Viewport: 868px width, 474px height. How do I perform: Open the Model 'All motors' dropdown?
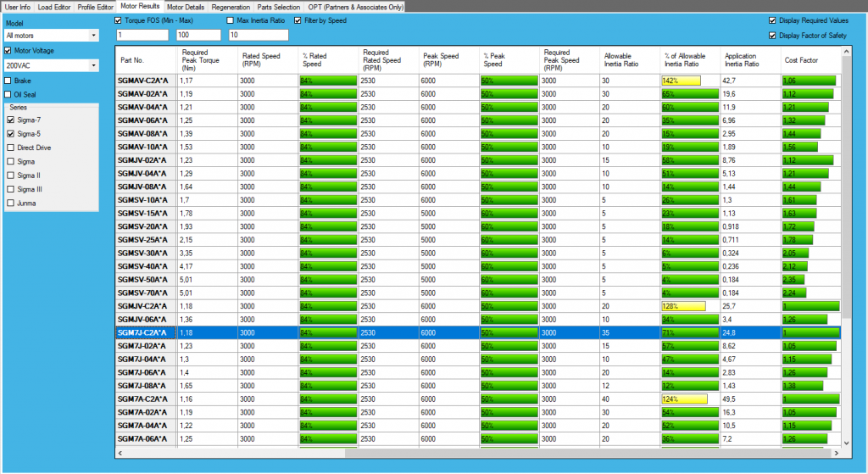(x=52, y=36)
